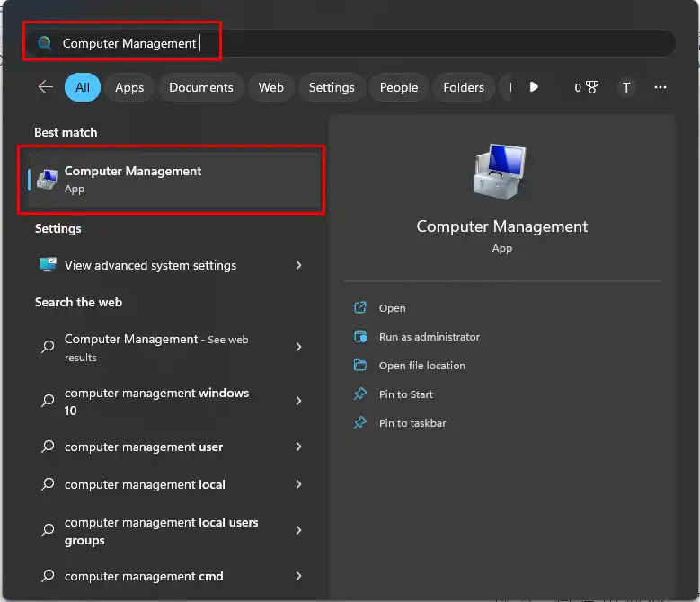Open the T account avatar
700x602 pixels.
coord(626,87)
